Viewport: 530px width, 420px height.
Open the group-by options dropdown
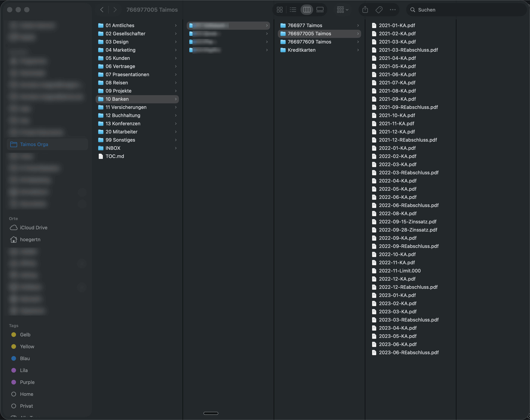pyautogui.click(x=343, y=10)
